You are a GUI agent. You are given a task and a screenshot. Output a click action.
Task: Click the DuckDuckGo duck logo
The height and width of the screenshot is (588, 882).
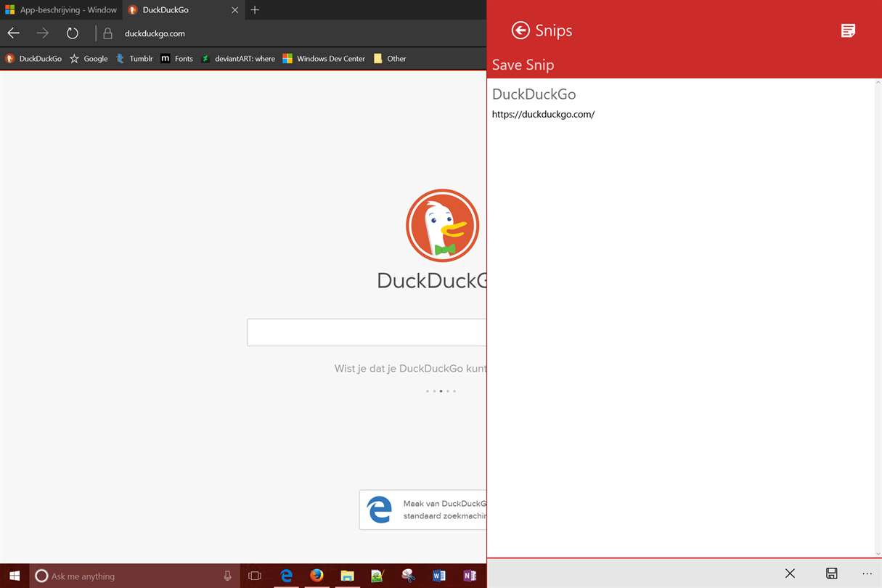pyautogui.click(x=442, y=225)
